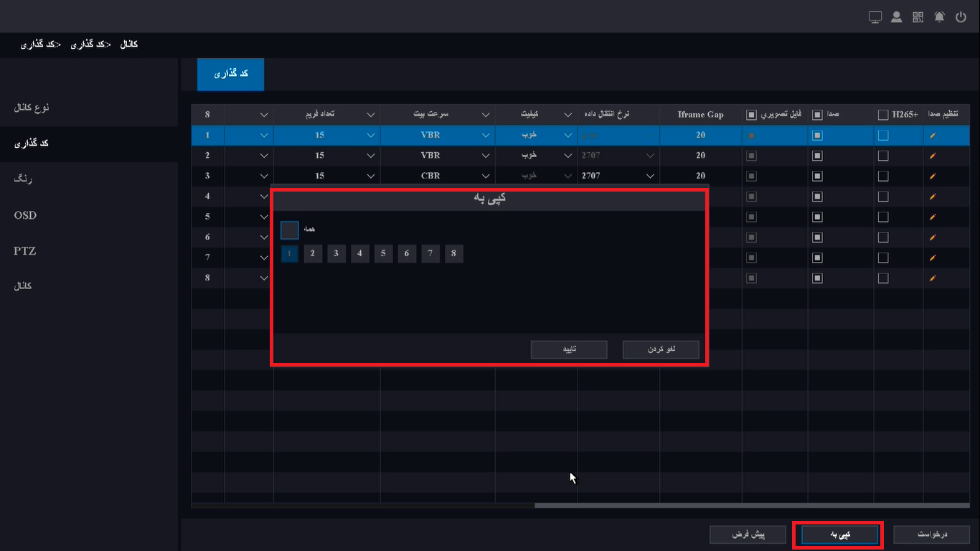Toggle صدا (audio) header checkbox

tap(817, 115)
